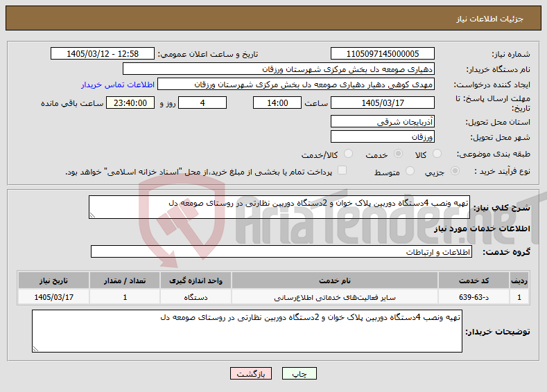Click the تعداد / مقدار column header
547x392 pixels.
click(125, 280)
